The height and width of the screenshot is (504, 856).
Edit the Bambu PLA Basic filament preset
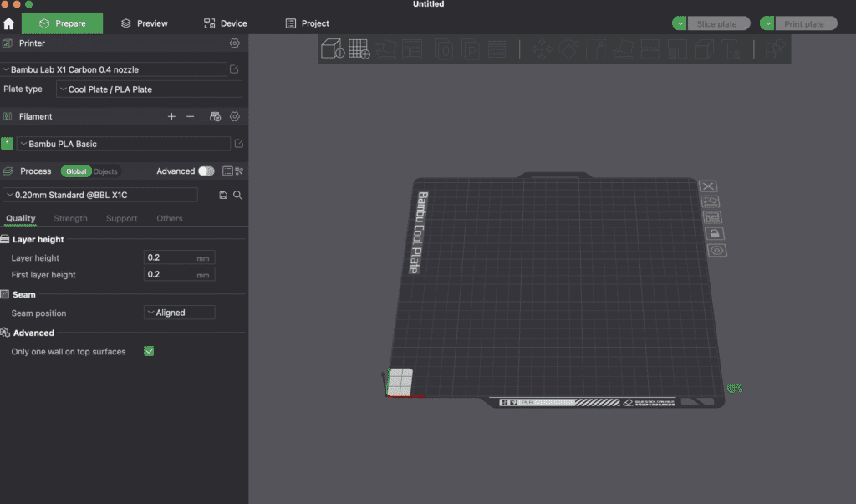pyautogui.click(x=238, y=143)
